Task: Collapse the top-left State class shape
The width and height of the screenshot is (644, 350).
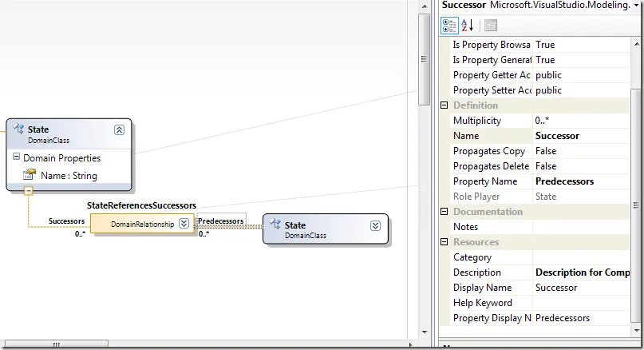Action: coord(119,130)
